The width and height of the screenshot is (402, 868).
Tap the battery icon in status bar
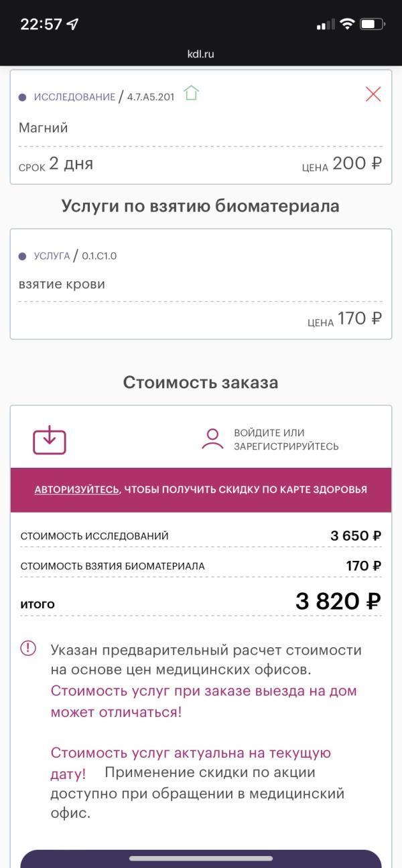(x=372, y=24)
